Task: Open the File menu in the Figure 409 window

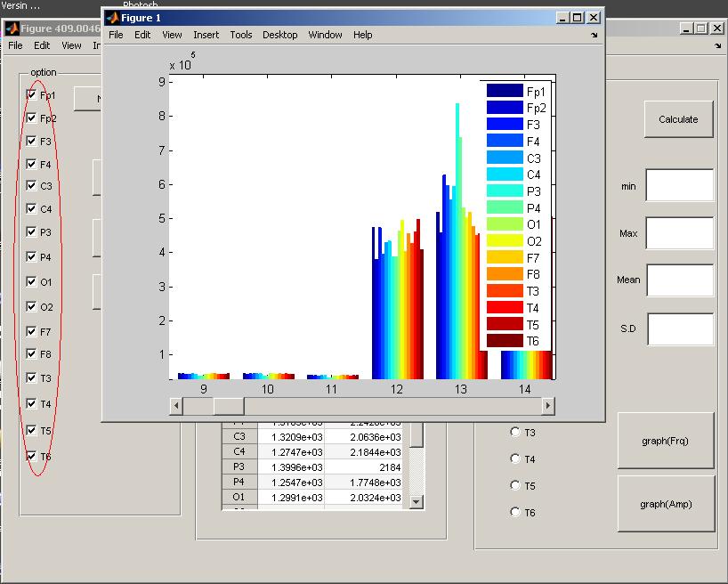Action: point(15,45)
